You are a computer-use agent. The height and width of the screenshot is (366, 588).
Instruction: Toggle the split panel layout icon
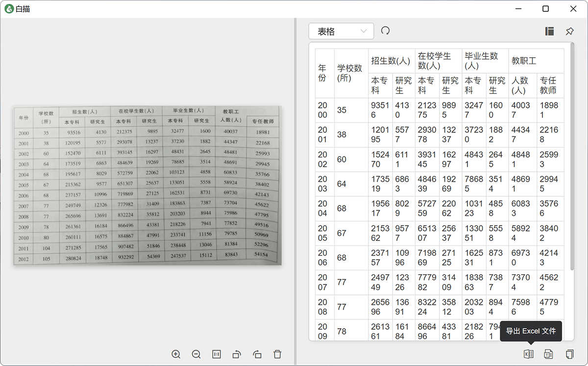tap(549, 30)
